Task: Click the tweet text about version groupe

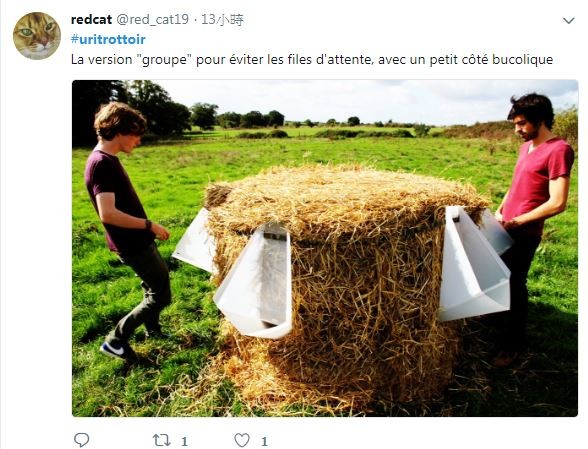Action: [x=312, y=60]
